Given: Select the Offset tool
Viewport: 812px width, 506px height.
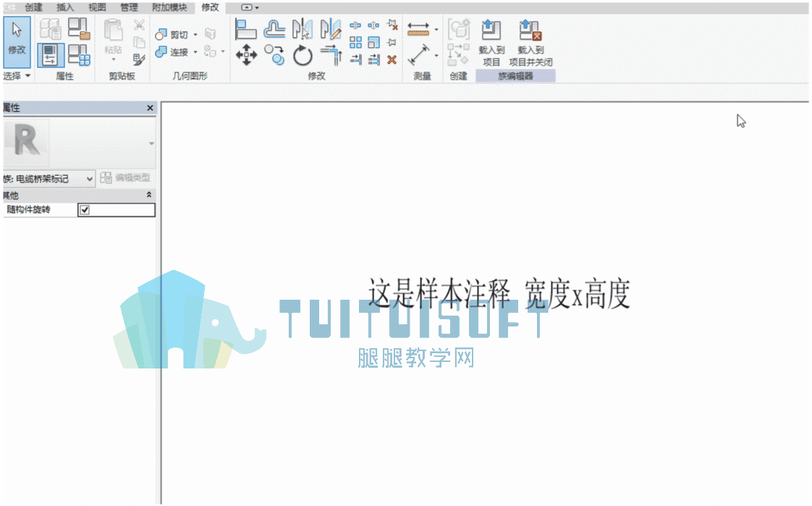Looking at the screenshot, I should (x=274, y=29).
